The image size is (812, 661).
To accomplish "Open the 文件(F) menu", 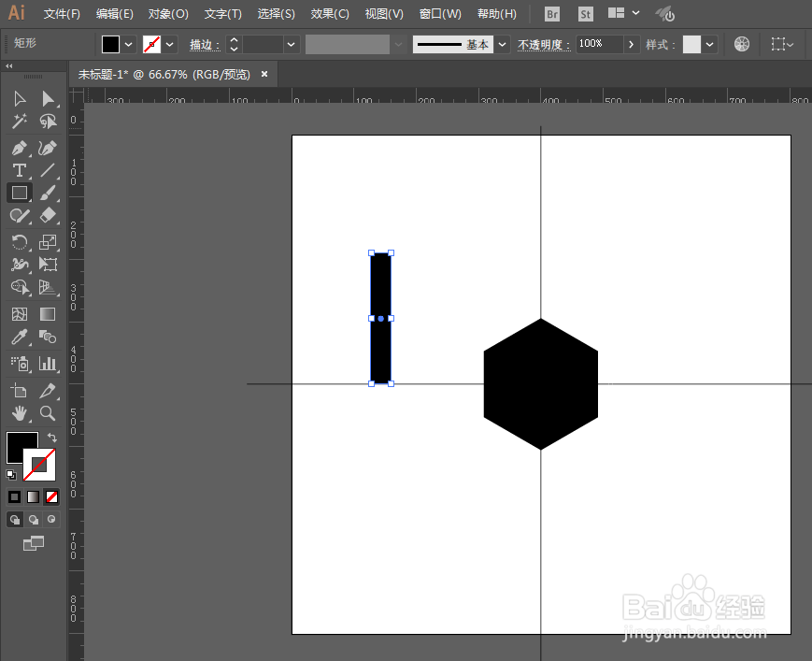I will [x=62, y=14].
